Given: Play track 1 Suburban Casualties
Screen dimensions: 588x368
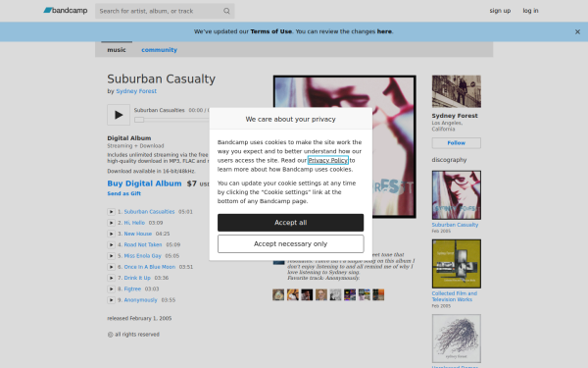Looking at the screenshot, I should point(111,212).
